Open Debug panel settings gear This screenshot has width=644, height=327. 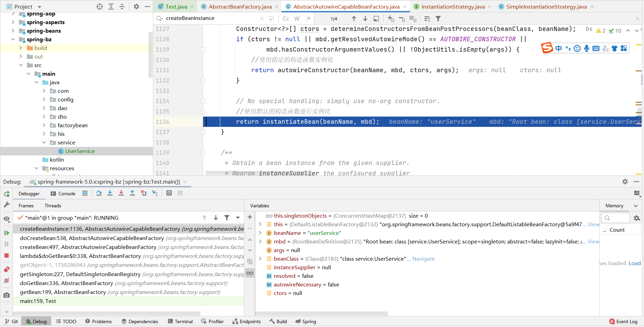[625, 182]
